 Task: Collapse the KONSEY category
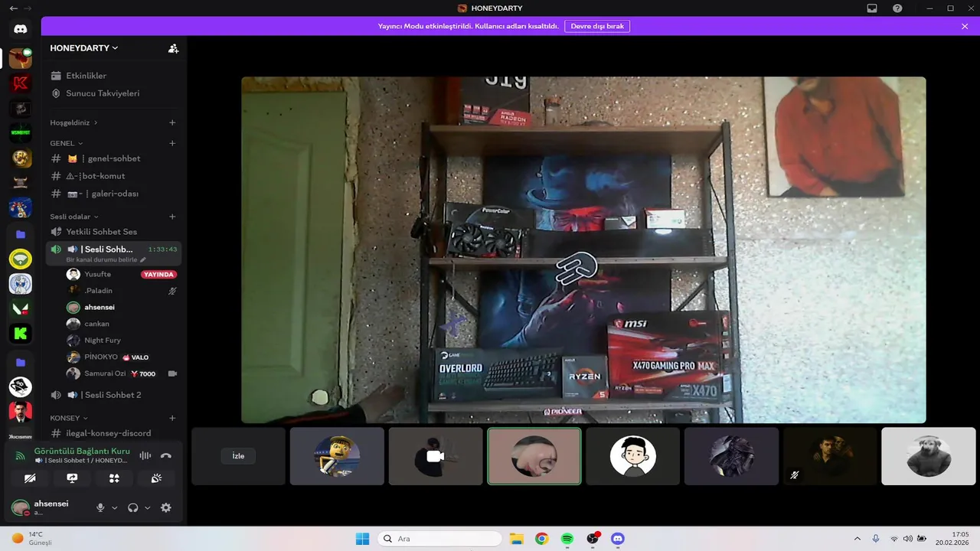pos(69,418)
